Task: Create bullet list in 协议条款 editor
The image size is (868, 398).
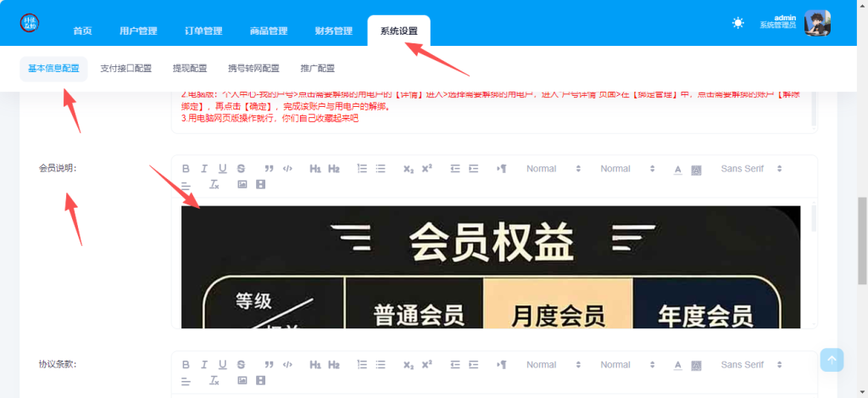Action: [381, 365]
